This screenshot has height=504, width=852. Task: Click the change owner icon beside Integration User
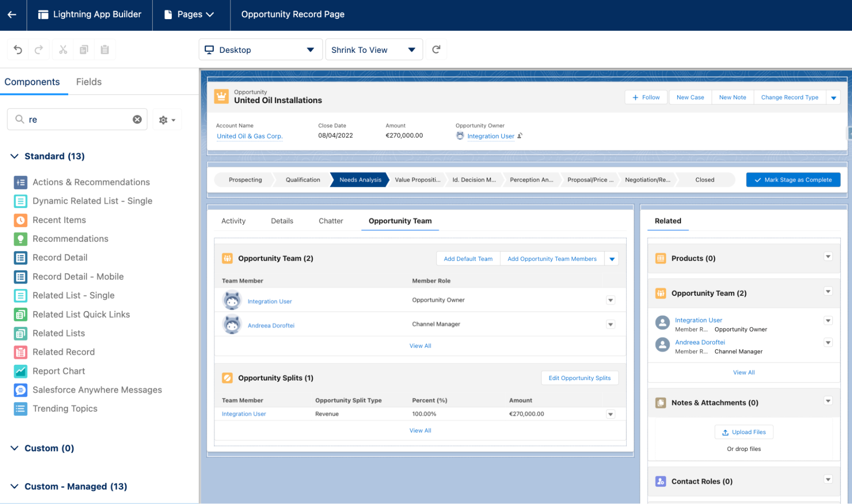[x=520, y=136]
